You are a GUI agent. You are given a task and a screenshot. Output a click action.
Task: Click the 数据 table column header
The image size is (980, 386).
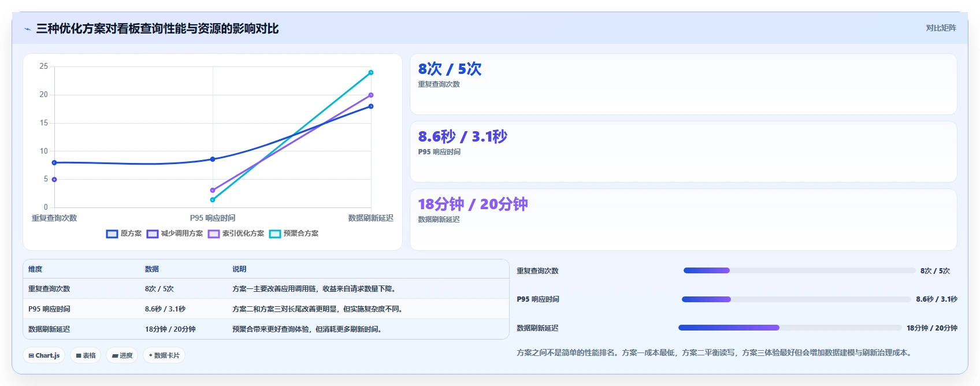pyautogui.click(x=152, y=269)
